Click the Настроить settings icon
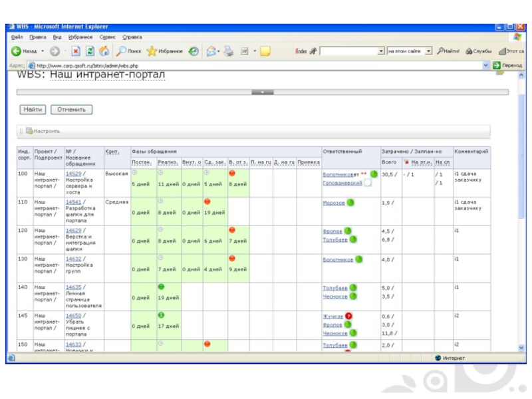Screen dimensions: 532x399 (30, 131)
